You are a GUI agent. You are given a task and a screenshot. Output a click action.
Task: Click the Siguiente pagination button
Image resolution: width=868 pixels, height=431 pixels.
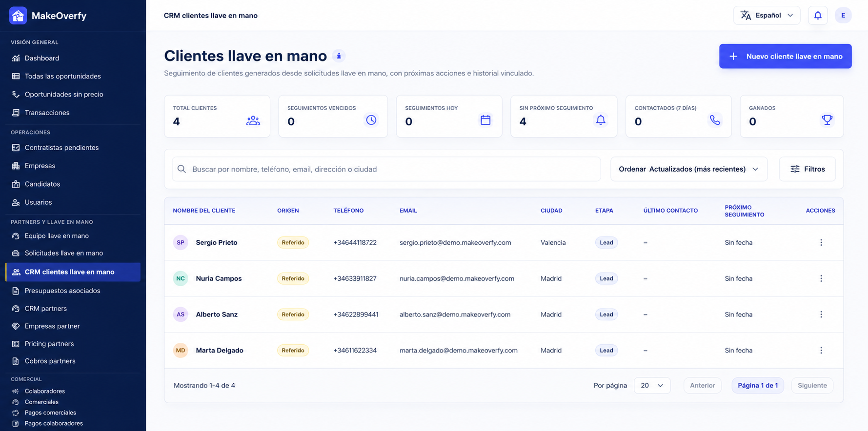click(812, 386)
